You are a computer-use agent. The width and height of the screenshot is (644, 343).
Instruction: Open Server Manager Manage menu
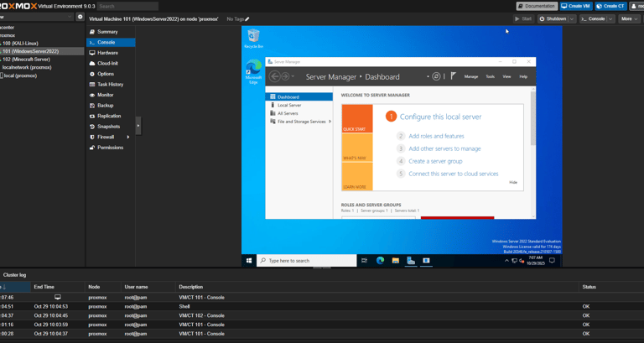(471, 77)
